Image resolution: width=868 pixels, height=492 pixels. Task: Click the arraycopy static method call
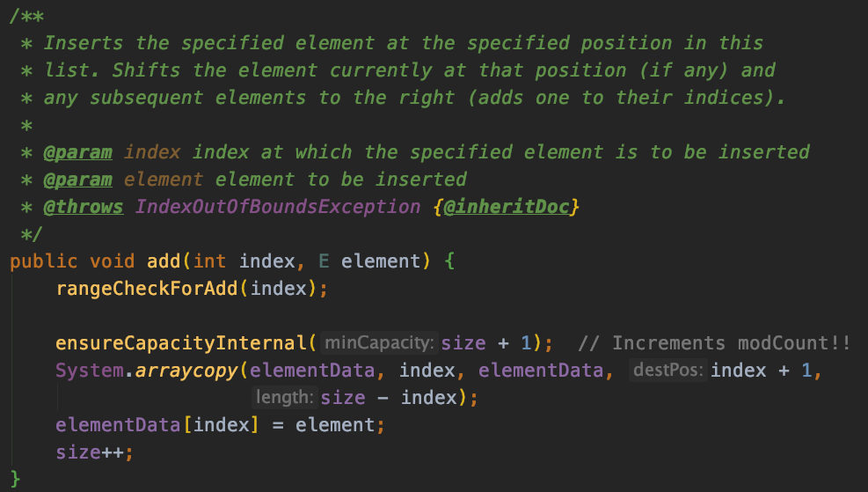click(186, 371)
